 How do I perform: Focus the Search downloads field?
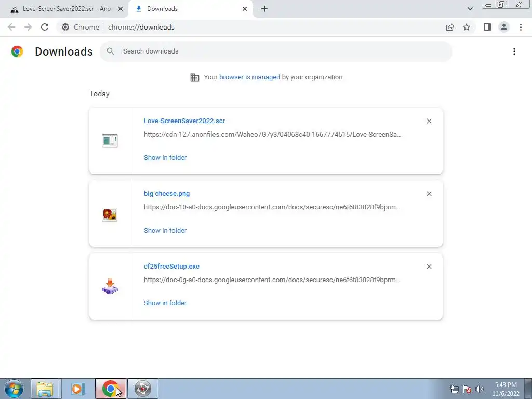[x=276, y=51]
